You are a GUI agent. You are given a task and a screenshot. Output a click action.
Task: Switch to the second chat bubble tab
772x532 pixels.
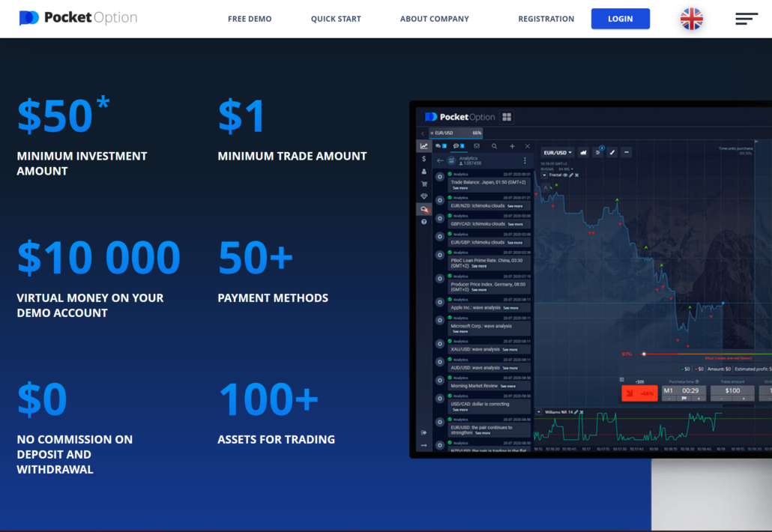[459, 146]
